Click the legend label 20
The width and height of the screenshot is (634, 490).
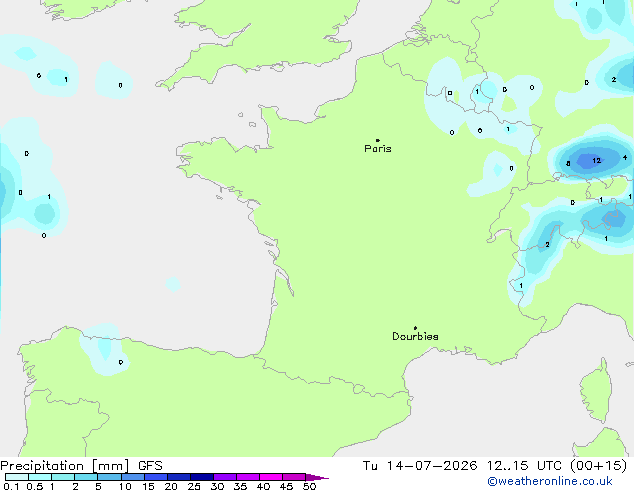171,486
